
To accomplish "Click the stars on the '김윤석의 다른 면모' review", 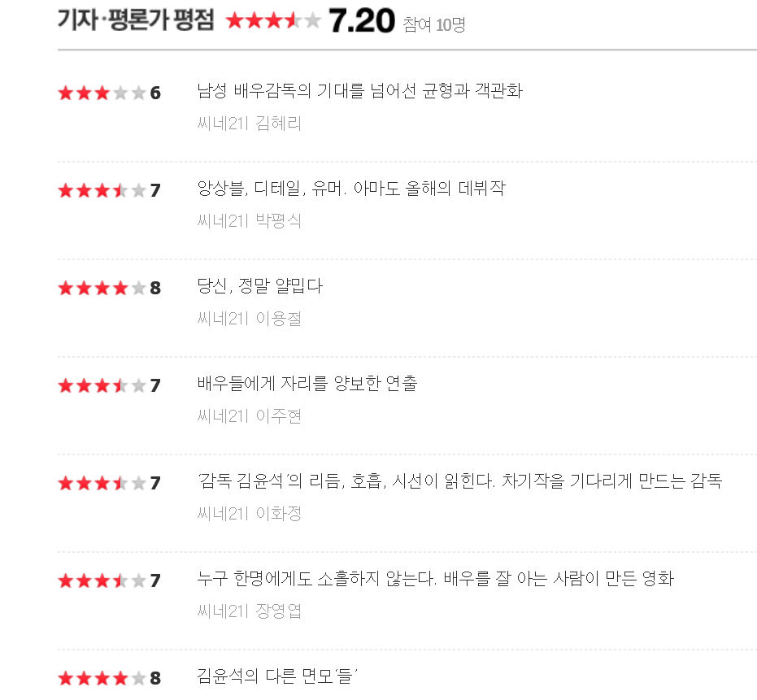I will (x=102, y=678).
